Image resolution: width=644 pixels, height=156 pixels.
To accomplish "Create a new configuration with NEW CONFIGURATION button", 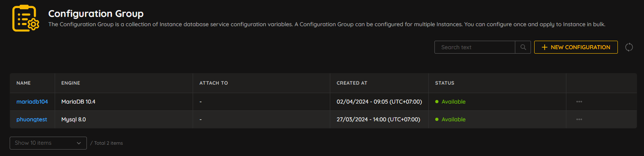I will tap(576, 47).
